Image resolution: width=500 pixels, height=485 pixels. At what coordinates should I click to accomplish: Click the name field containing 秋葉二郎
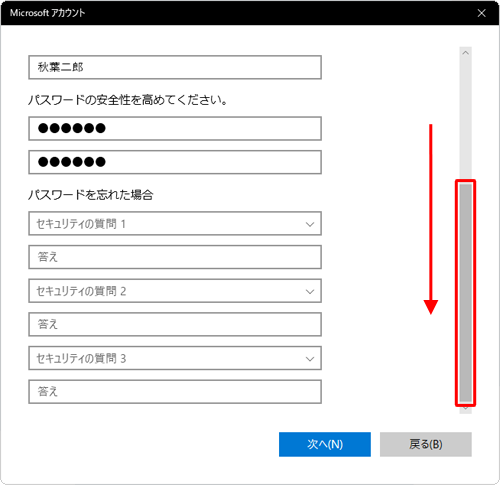pyautogui.click(x=175, y=67)
